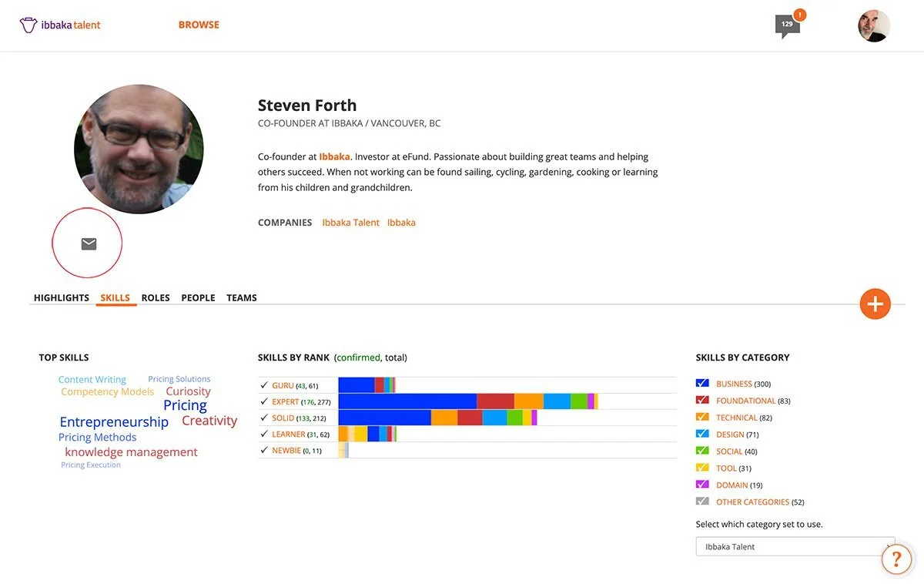Click the BUSINESS category label
The height and width of the screenshot is (584, 924).
pyautogui.click(x=734, y=384)
